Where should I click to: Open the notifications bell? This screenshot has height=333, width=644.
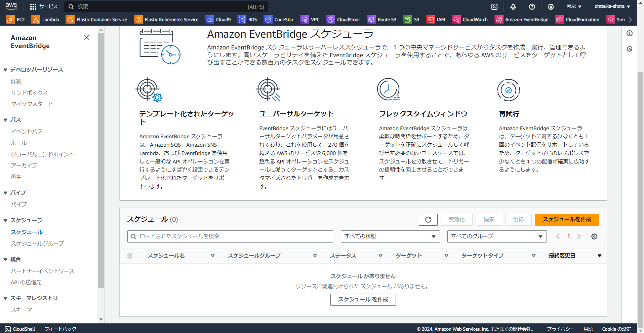pyautogui.click(x=513, y=7)
